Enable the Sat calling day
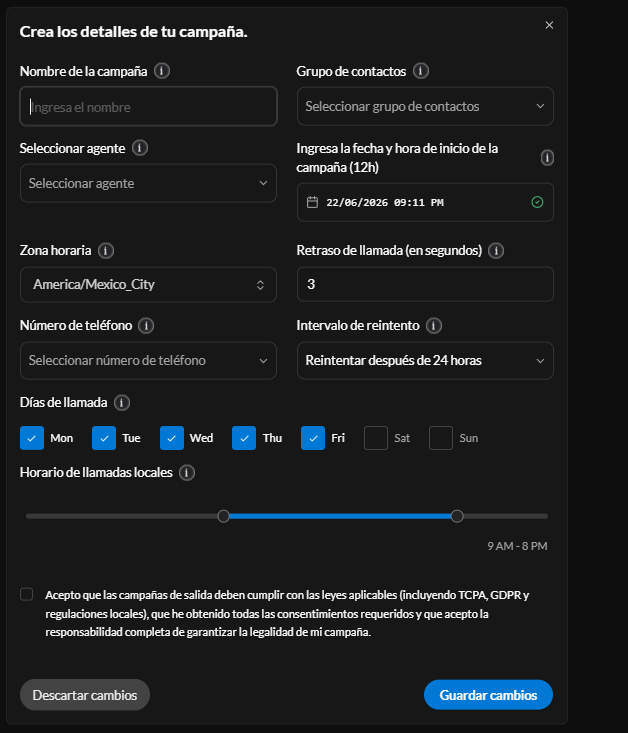 tap(376, 438)
